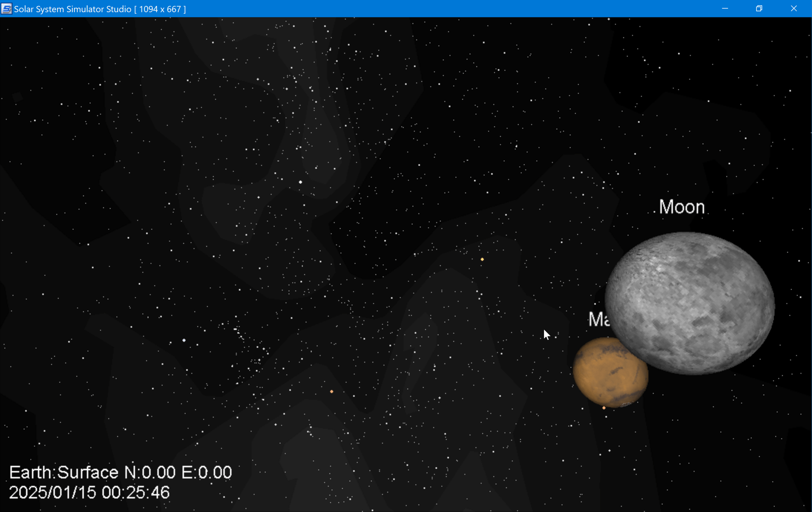Image resolution: width=812 pixels, height=512 pixels.
Task: Click the orange dot just below Mars
Action: [604, 408]
